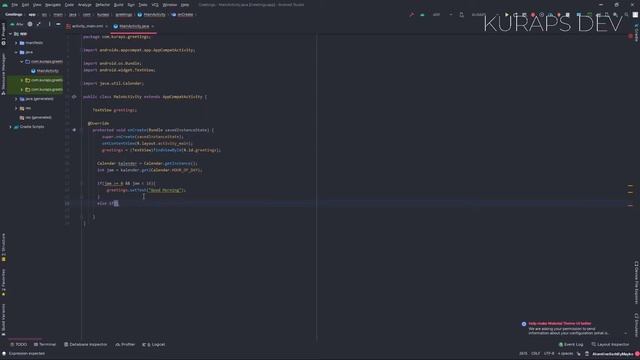Open the Database Inspector tool window
This screenshot has width=640, height=360.
tap(86, 344)
